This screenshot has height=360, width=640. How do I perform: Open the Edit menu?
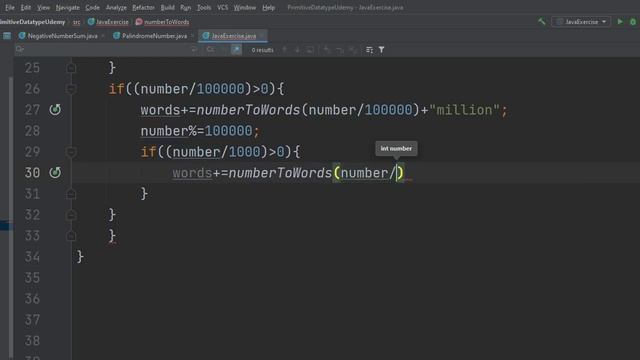25,7
